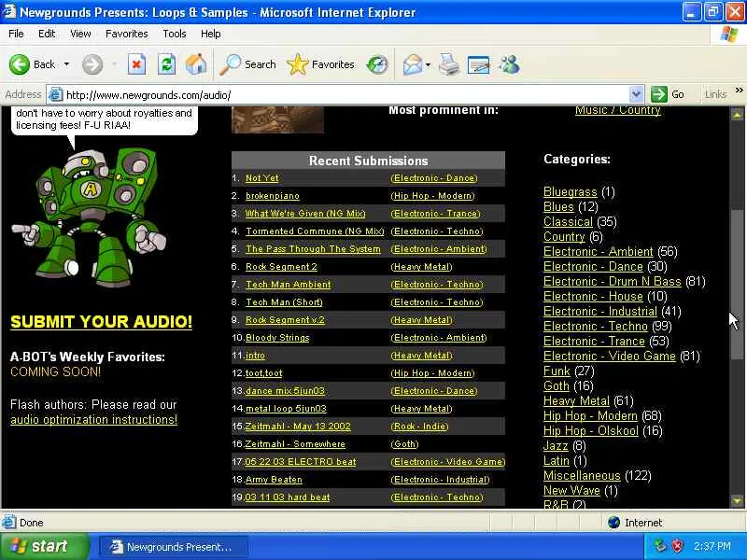Print page with printer icon
The width and height of the screenshot is (747, 560).
coord(448,64)
